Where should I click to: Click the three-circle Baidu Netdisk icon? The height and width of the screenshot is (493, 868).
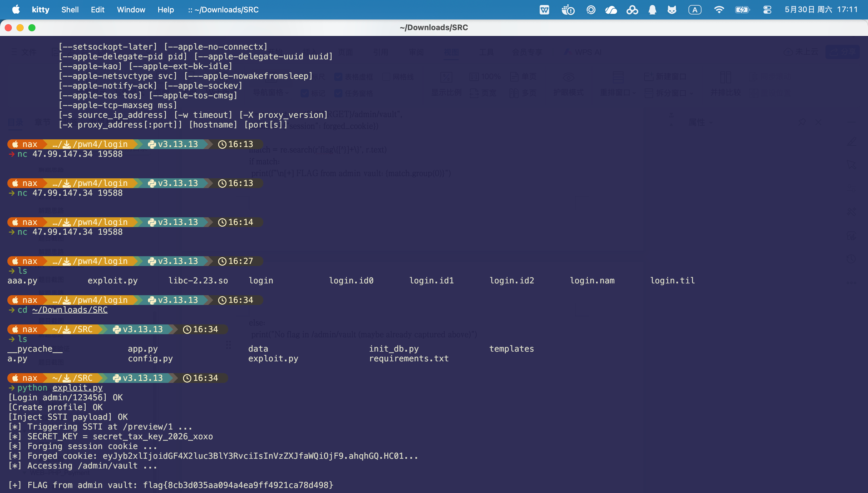click(x=632, y=10)
